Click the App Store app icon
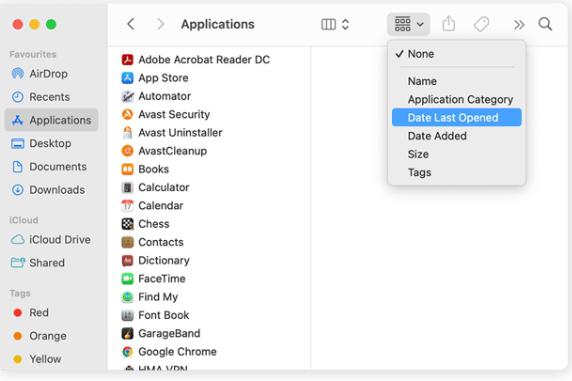 coord(127,78)
